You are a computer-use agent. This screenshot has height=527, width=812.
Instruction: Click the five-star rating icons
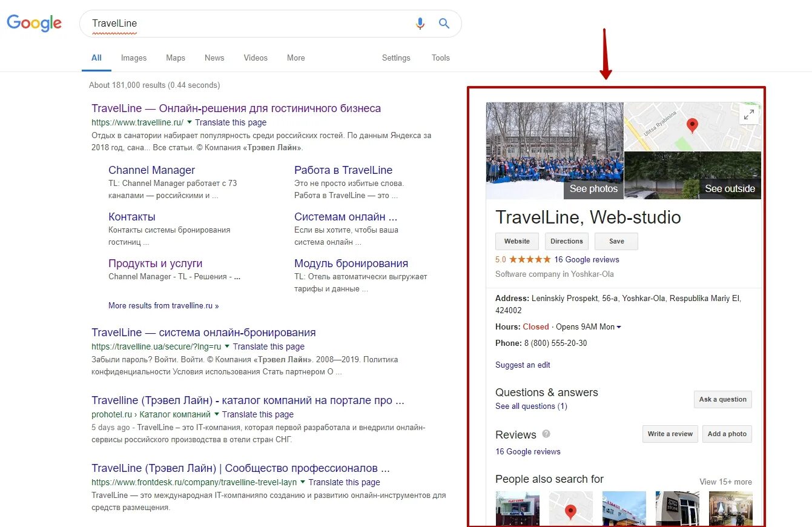[530, 259]
